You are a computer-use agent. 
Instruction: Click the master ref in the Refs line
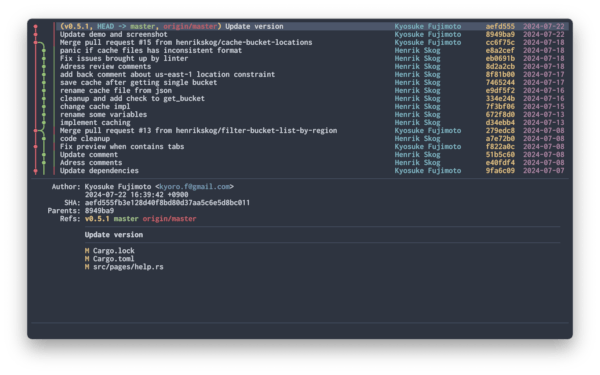(126, 219)
